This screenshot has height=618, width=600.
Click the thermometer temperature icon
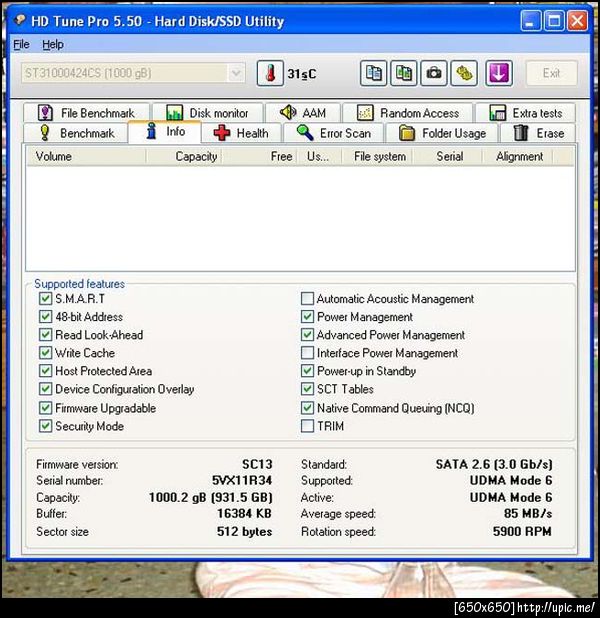click(x=270, y=73)
